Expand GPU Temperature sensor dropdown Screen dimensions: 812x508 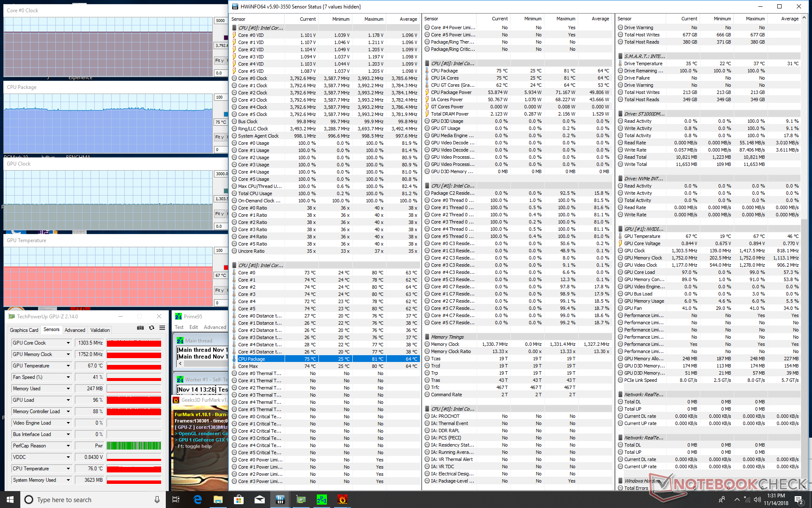68,366
